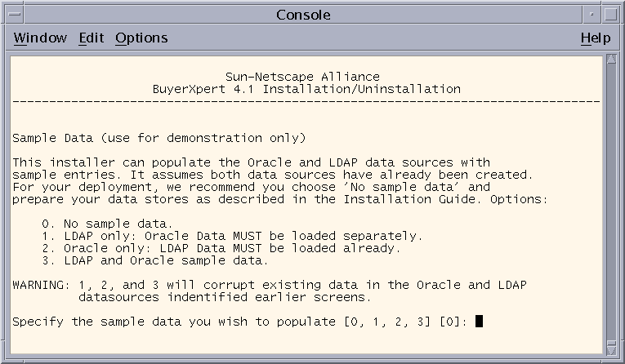Image resolution: width=625 pixels, height=364 pixels.
Task: Click the WARNING text line
Action: coord(270,285)
